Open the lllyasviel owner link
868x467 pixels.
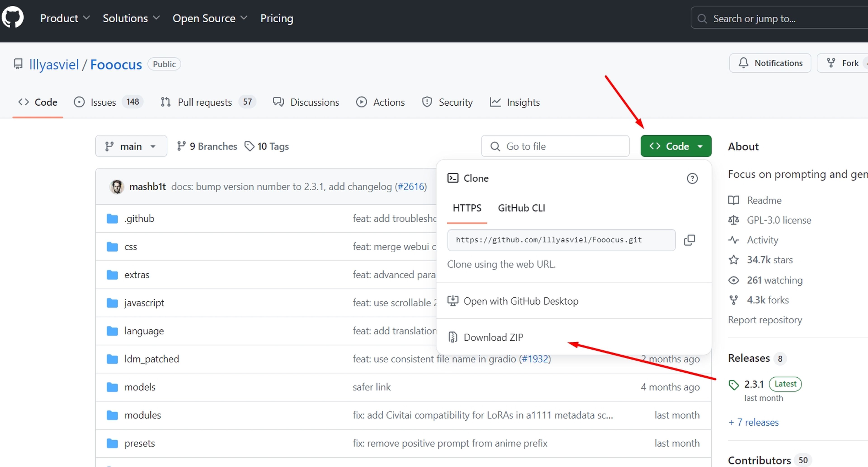pyautogui.click(x=54, y=64)
